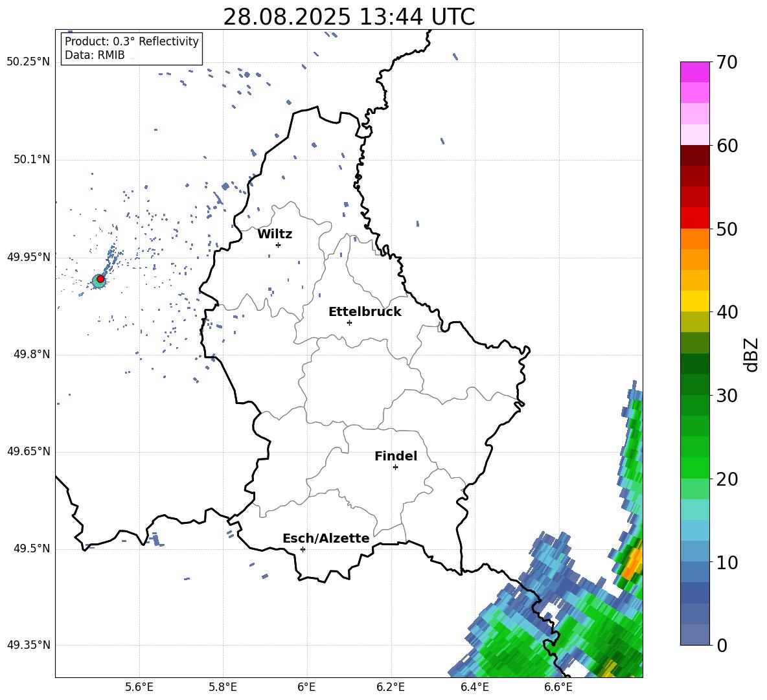Click the red radar site marker
The height and width of the screenshot is (700, 767).
click(100, 279)
